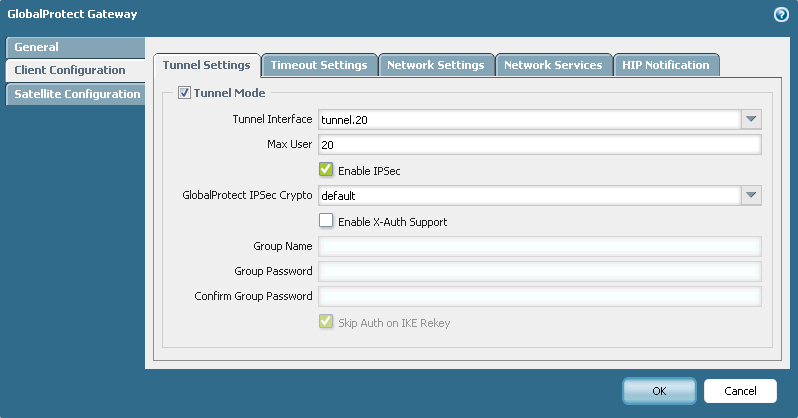Click the Confirm Group Password field
Screen dimensions: 798x418
(539, 297)
